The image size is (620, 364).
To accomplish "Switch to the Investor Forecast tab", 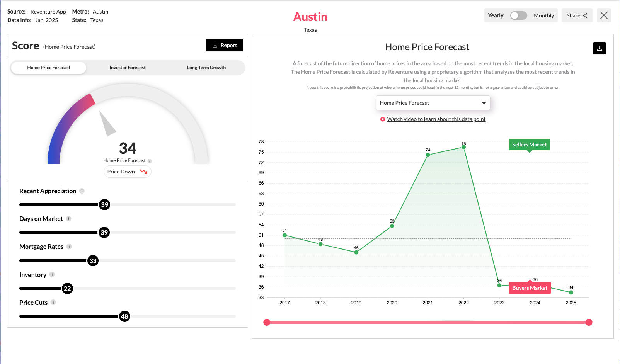I will pos(128,68).
